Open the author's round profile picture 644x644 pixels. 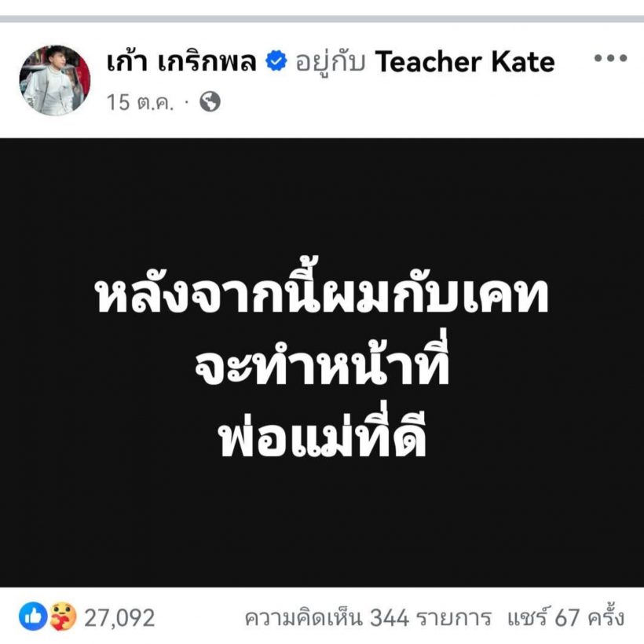point(55,80)
